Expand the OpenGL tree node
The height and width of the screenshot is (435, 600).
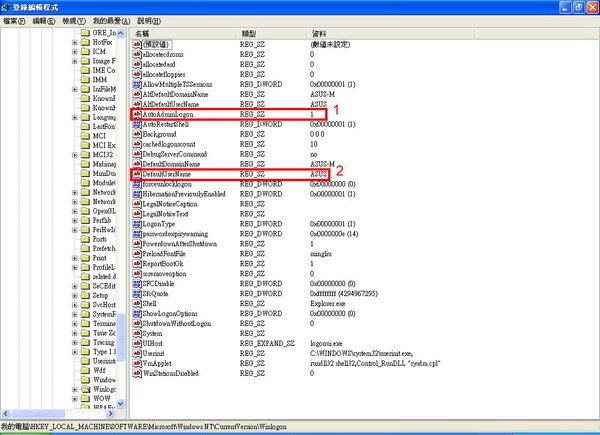75,211
